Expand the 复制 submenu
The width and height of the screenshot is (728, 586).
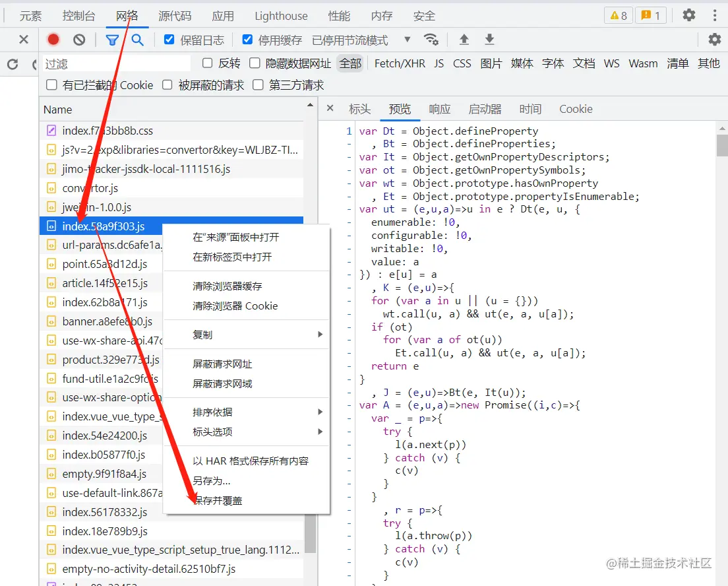[247, 335]
